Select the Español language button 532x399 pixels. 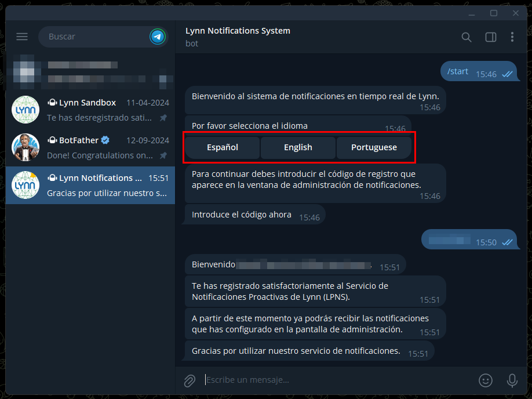[x=223, y=147]
